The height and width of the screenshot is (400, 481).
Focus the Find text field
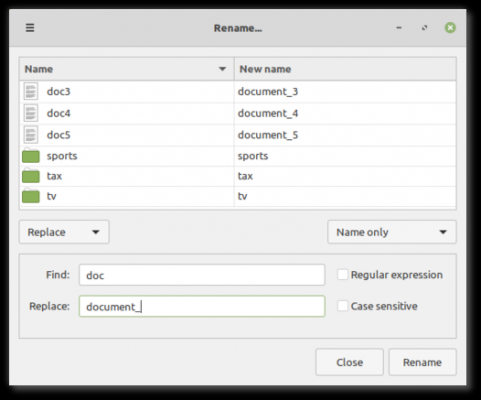[202, 275]
